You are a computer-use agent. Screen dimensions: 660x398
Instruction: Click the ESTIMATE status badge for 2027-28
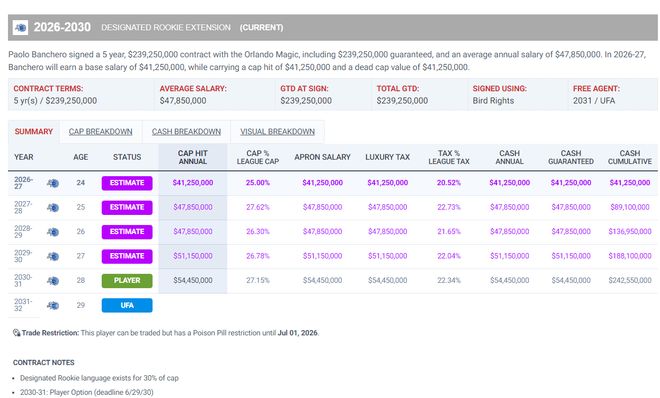(127, 207)
